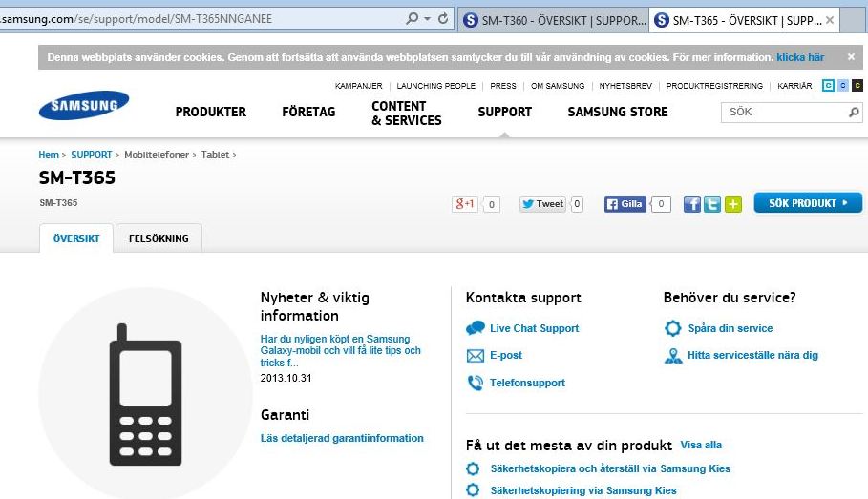This screenshot has height=499, width=868.
Task: Open address bar dropdown arrow
Action: pyautogui.click(x=428, y=19)
